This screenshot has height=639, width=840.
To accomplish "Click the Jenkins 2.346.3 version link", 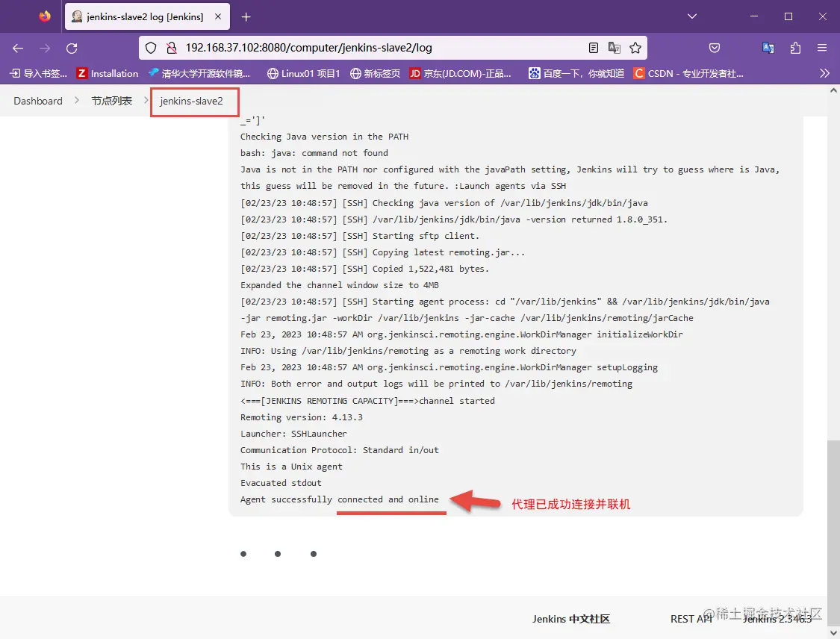I will point(777,619).
